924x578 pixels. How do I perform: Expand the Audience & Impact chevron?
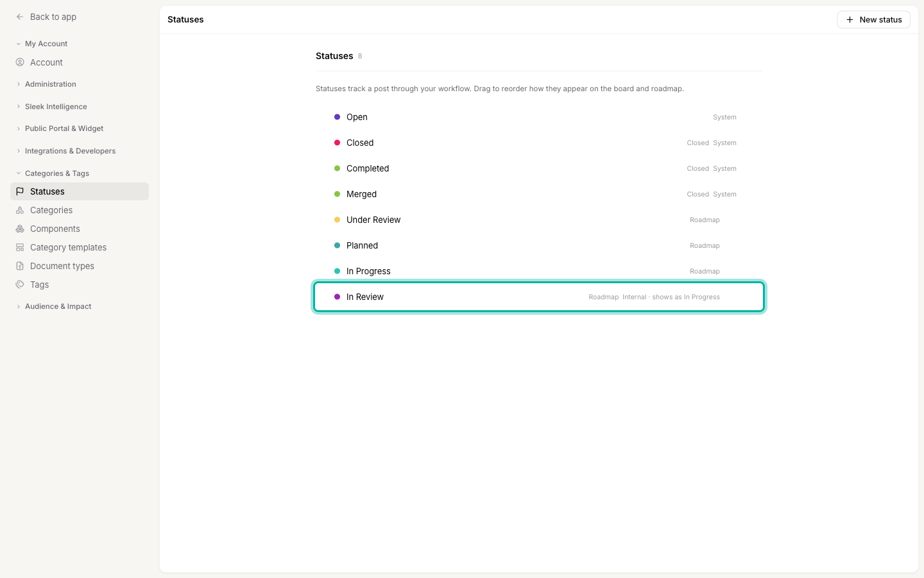pos(19,306)
